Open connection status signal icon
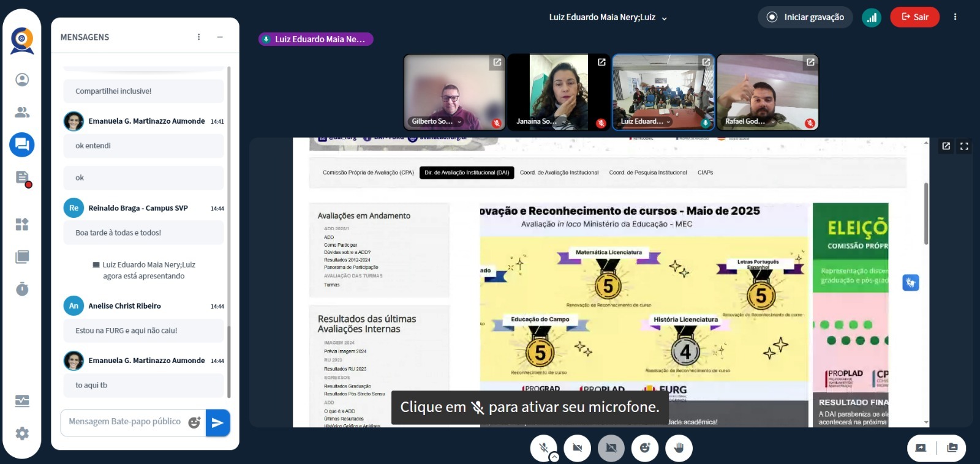Viewport: 980px width, 464px height. click(x=871, y=17)
